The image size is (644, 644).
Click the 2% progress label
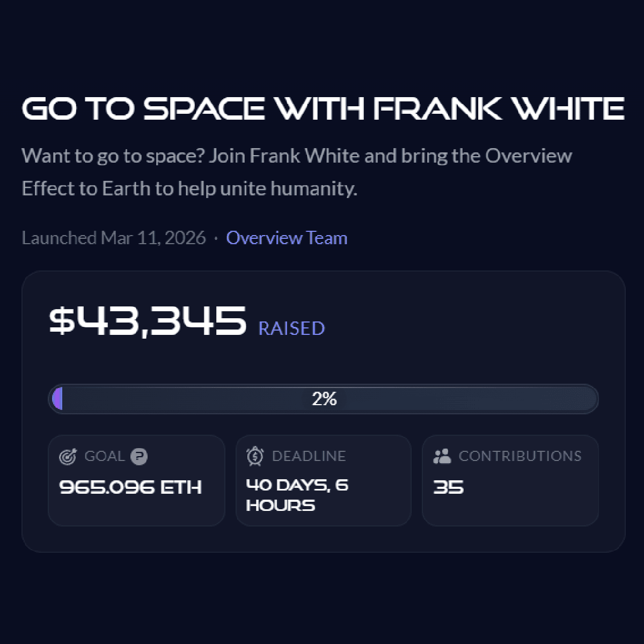(324, 399)
